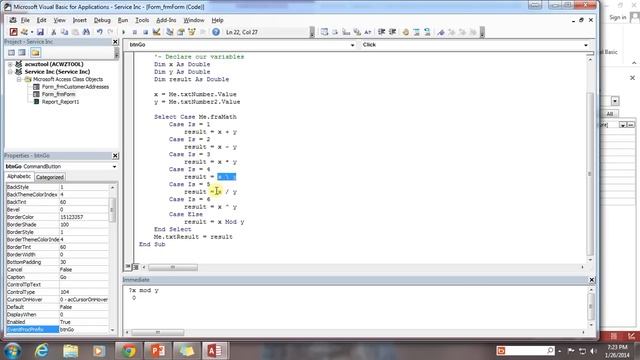Click the Reset stop icon
Viewport: 640px width, 360px height.
145,32
